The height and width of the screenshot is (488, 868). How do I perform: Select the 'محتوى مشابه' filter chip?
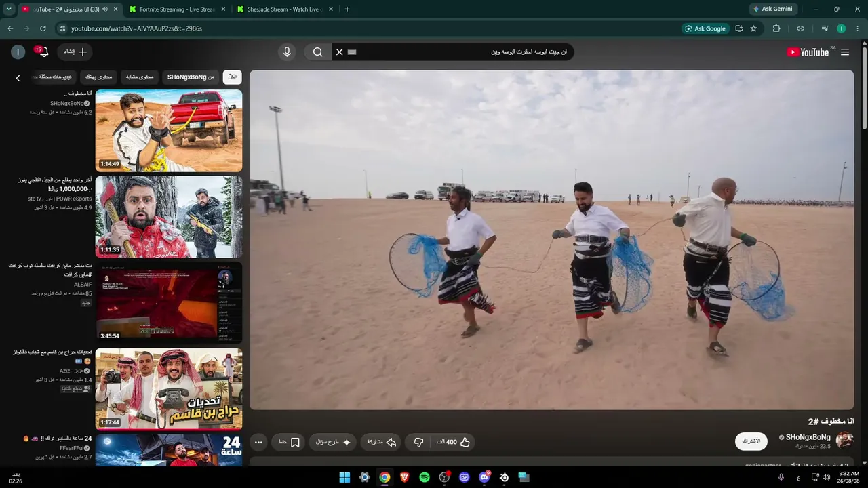click(140, 77)
